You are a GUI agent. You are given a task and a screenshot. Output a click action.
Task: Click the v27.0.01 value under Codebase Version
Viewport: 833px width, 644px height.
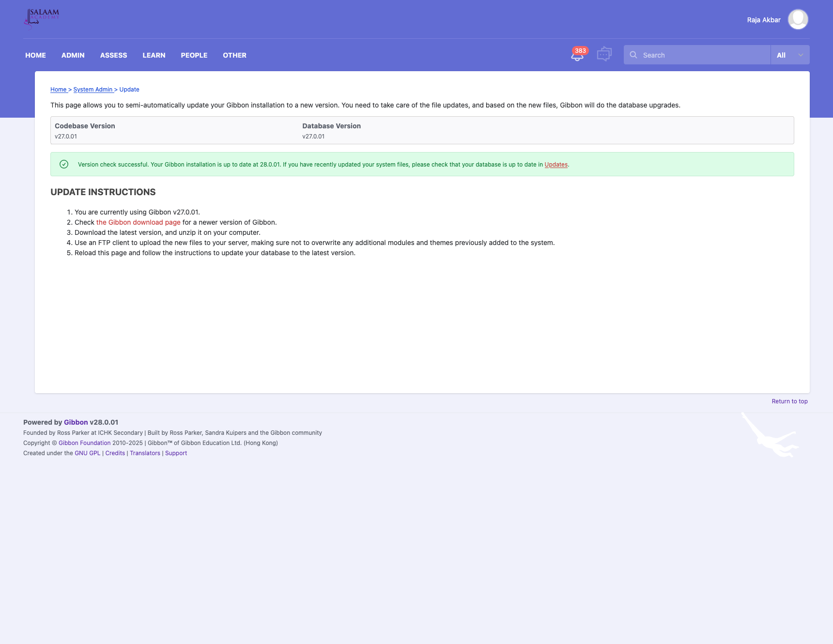tap(66, 137)
